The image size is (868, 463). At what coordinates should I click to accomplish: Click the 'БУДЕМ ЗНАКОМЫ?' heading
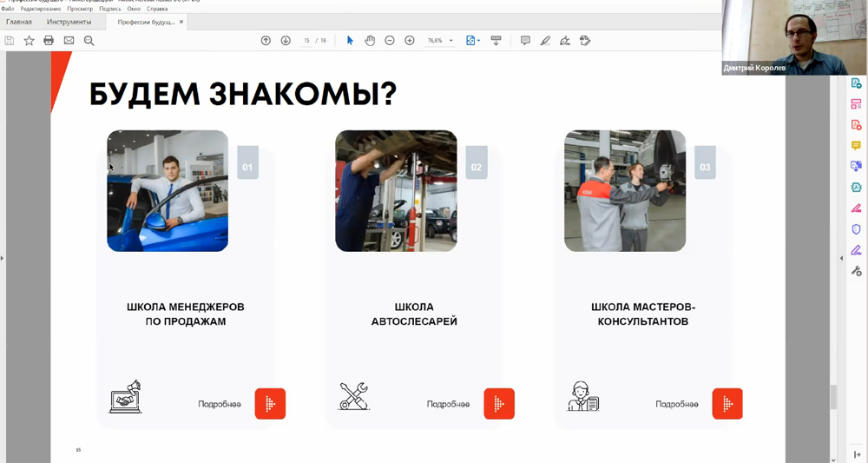click(x=243, y=94)
